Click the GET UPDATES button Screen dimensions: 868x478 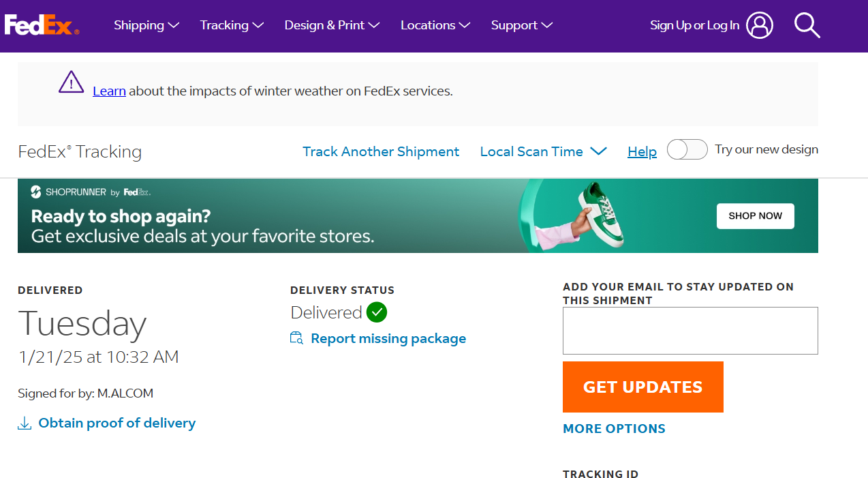pos(642,387)
